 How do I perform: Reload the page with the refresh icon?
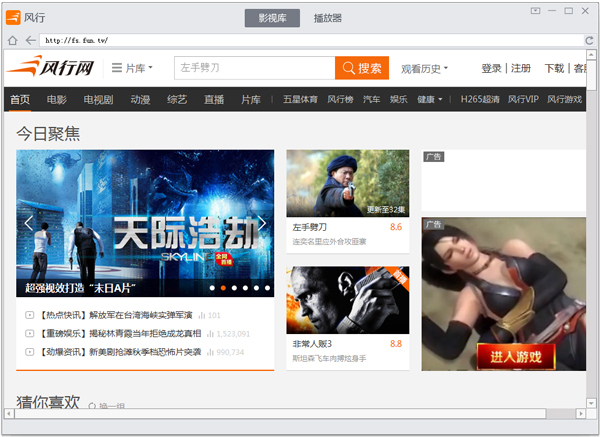589,40
